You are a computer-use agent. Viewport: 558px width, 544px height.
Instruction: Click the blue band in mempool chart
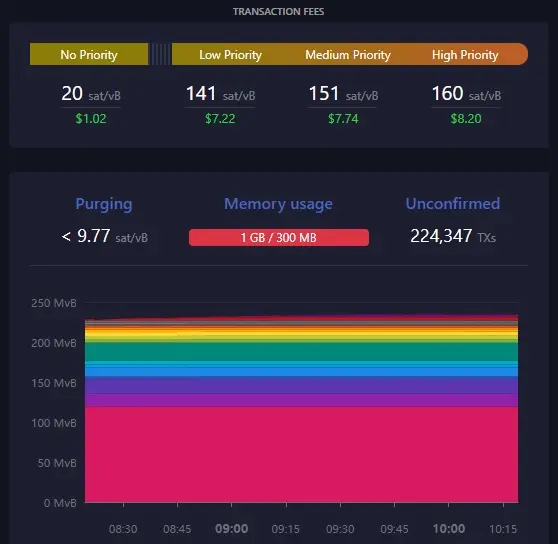coord(301,371)
